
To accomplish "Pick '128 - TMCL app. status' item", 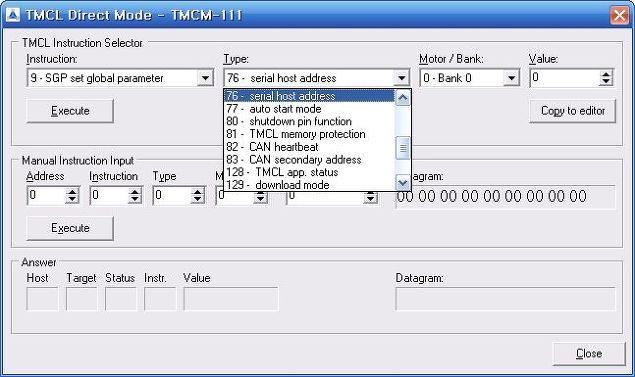I will coord(309,172).
